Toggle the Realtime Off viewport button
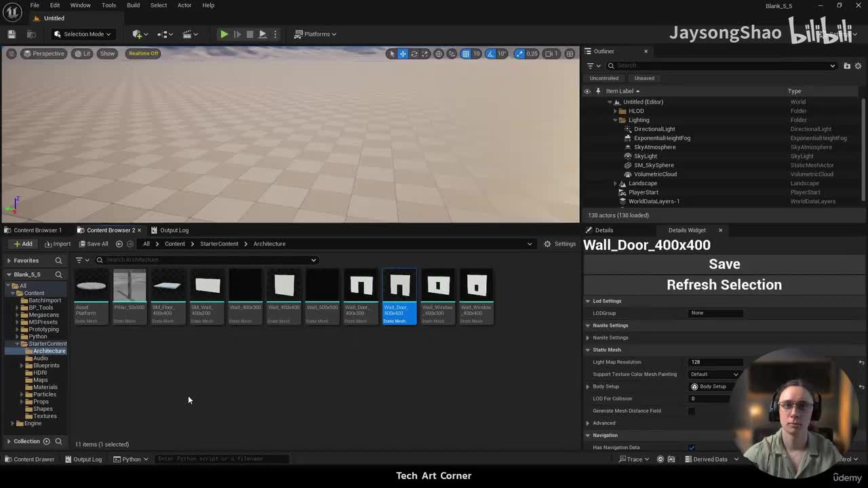868x488 pixels. coord(143,54)
